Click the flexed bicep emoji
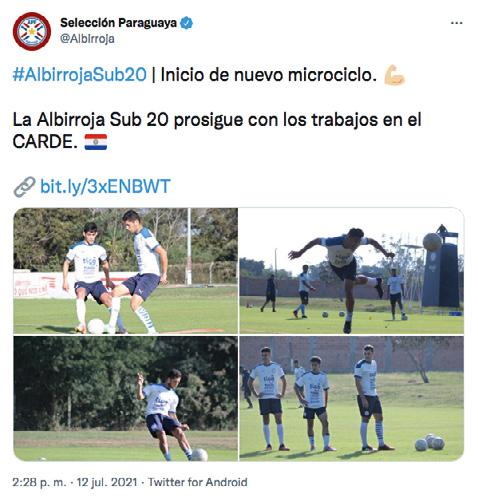Viewport: 478px width, 502px height. point(394,75)
